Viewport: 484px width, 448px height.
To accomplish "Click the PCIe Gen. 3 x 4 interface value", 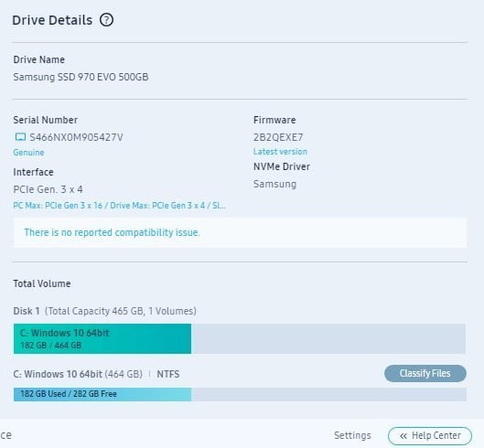I will (x=48, y=189).
